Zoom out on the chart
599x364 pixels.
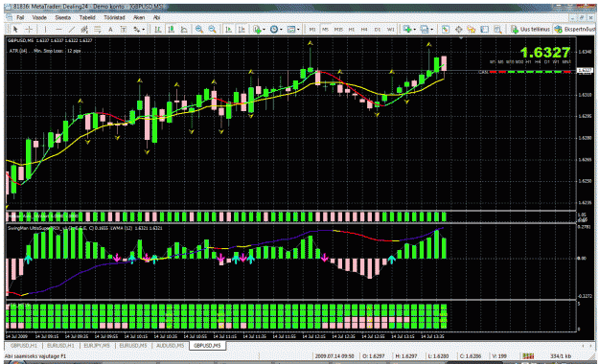point(212,30)
